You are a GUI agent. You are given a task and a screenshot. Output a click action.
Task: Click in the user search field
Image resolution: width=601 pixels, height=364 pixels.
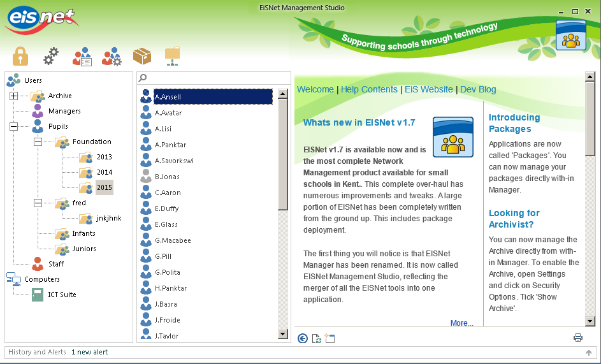(x=214, y=78)
